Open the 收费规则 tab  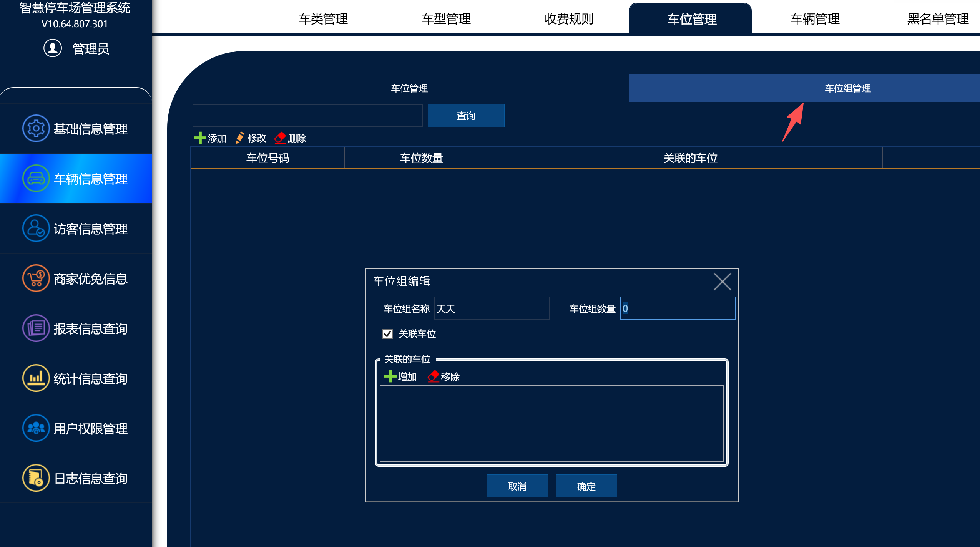tap(569, 19)
